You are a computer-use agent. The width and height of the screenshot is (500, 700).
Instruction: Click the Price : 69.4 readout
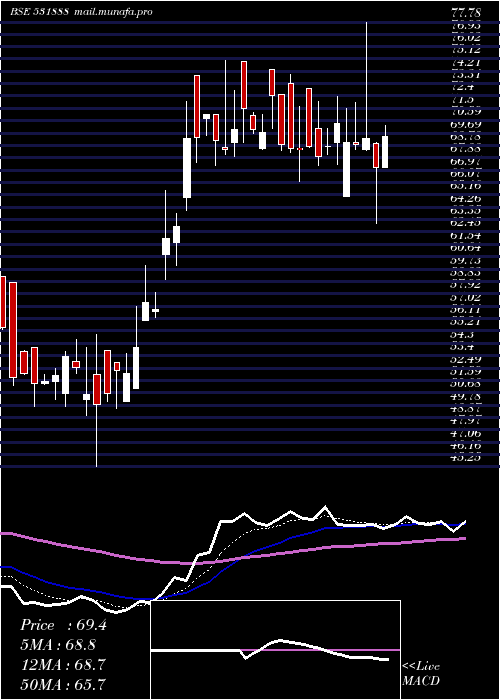tap(63, 625)
